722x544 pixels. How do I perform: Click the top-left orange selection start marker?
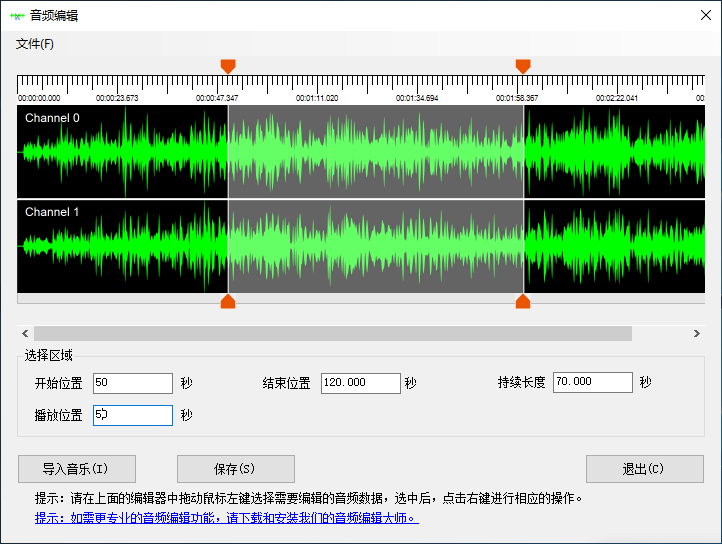pyautogui.click(x=228, y=66)
